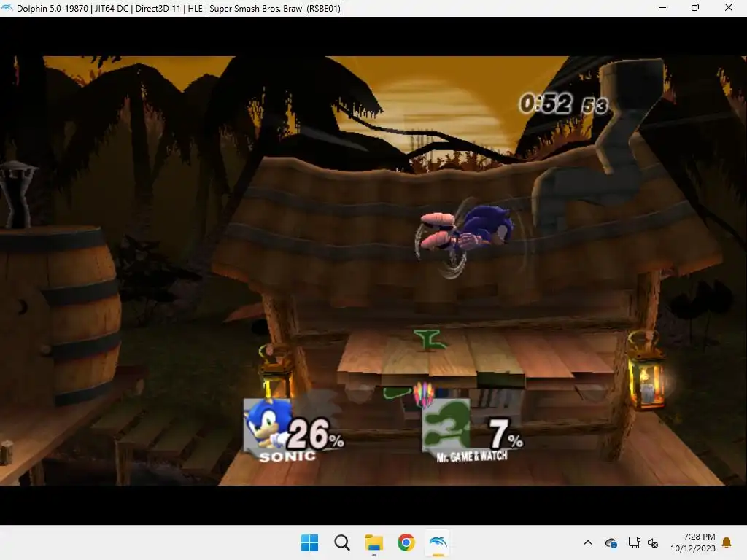This screenshot has width=747, height=560.
Task: Click Sonic's character portrait
Action: [267, 424]
